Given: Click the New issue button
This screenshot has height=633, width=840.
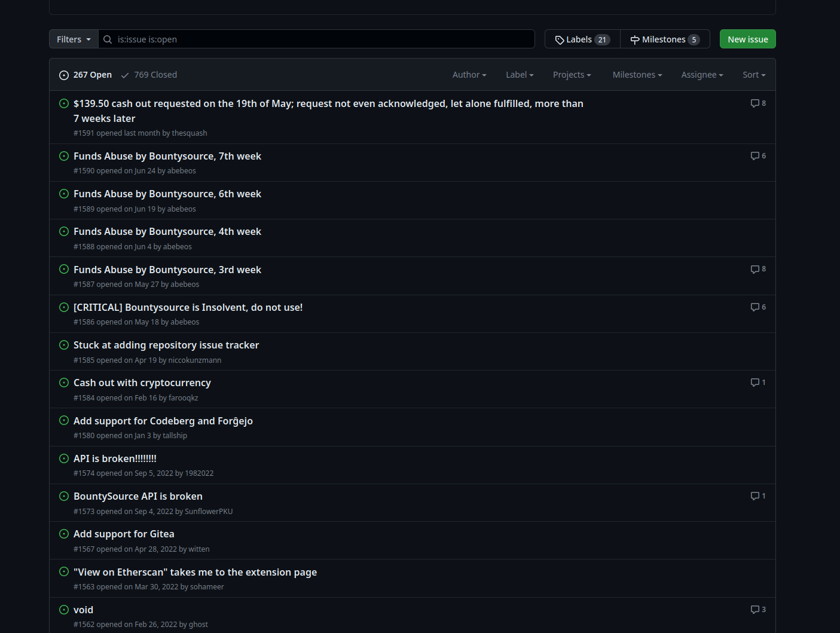Looking at the screenshot, I should coord(747,39).
